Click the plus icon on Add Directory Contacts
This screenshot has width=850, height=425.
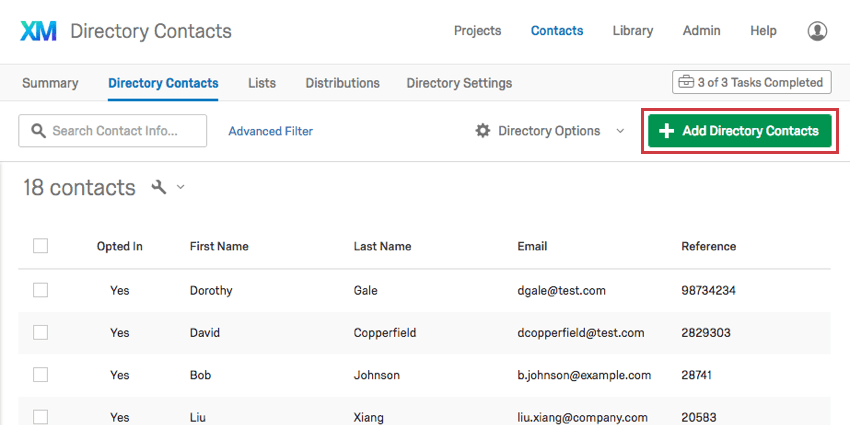(666, 131)
